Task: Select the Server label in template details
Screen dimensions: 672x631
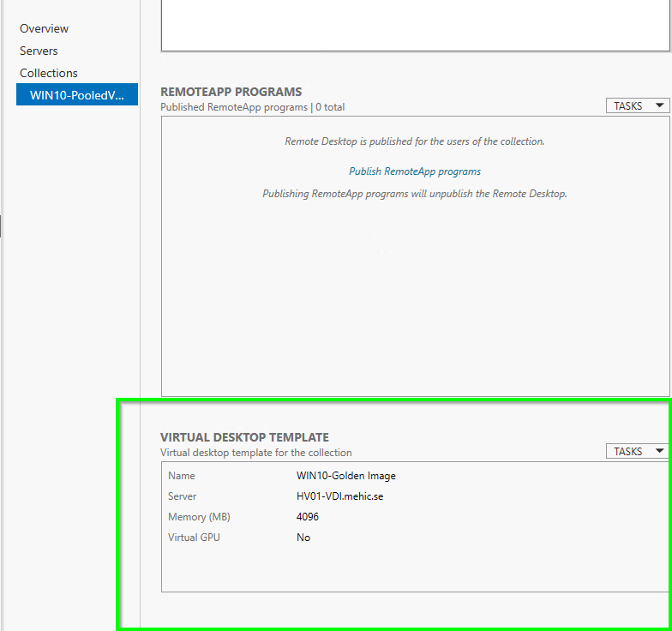Action: point(183,496)
